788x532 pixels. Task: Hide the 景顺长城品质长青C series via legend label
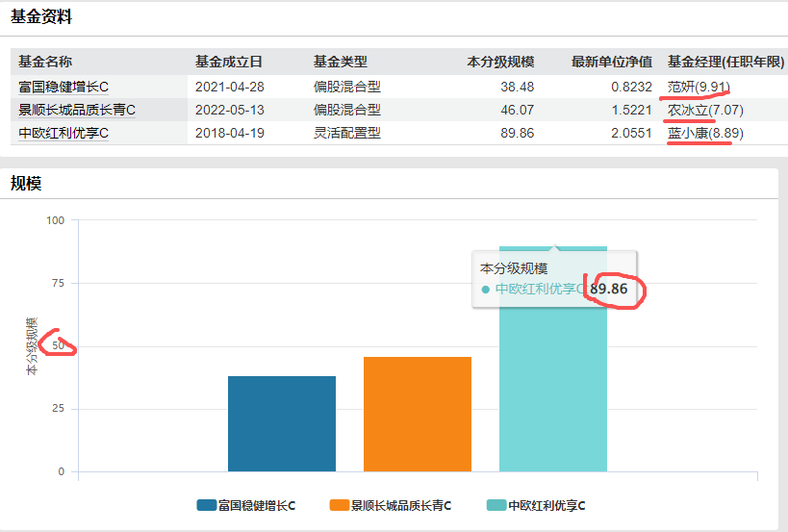[401, 505]
